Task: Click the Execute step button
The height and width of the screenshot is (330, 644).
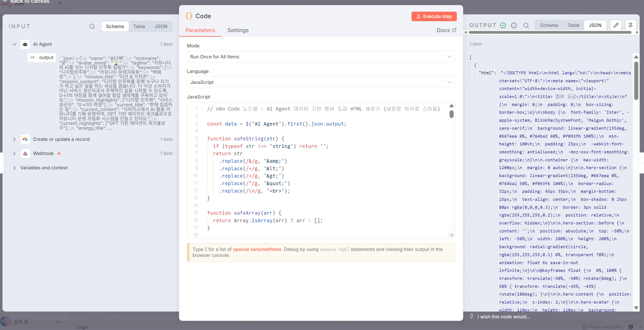Action: [x=434, y=16]
